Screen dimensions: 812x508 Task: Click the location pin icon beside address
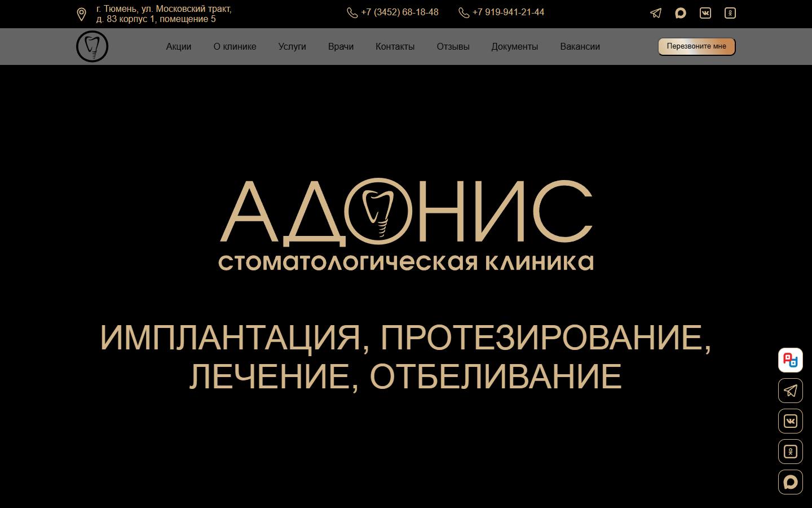pos(82,14)
